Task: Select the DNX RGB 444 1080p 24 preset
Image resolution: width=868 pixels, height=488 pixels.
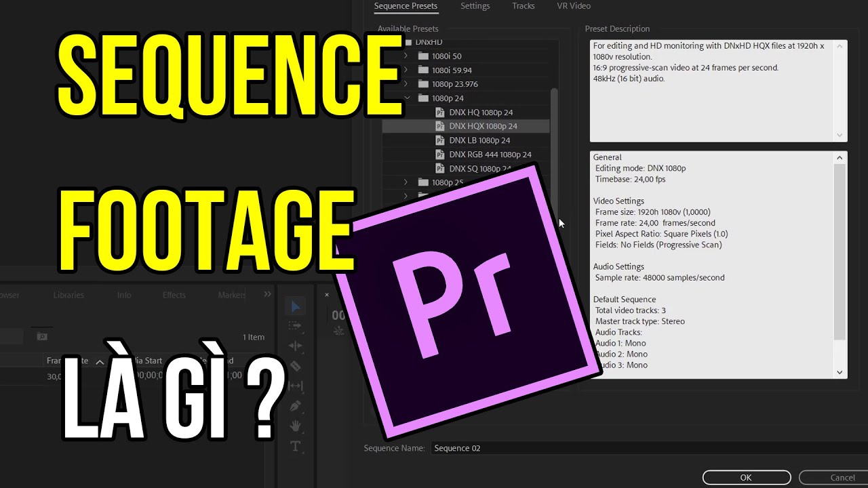Action: tap(490, 155)
